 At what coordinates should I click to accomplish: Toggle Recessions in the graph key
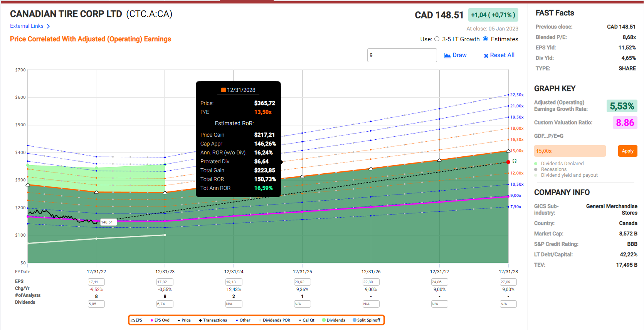pyautogui.click(x=536, y=169)
